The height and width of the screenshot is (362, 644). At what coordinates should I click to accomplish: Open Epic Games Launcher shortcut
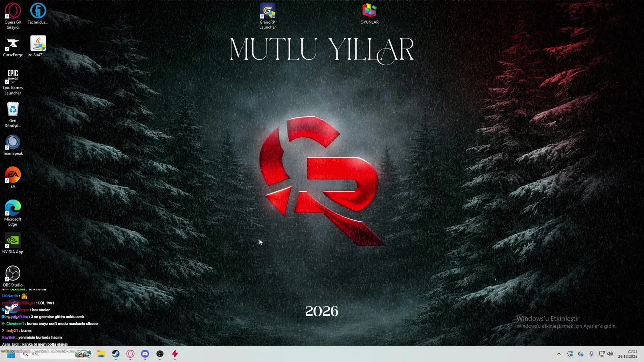coord(13,82)
